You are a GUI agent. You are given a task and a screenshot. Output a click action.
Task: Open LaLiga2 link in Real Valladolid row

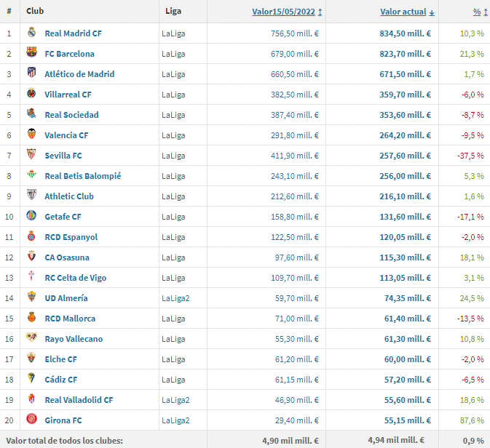[175, 400]
